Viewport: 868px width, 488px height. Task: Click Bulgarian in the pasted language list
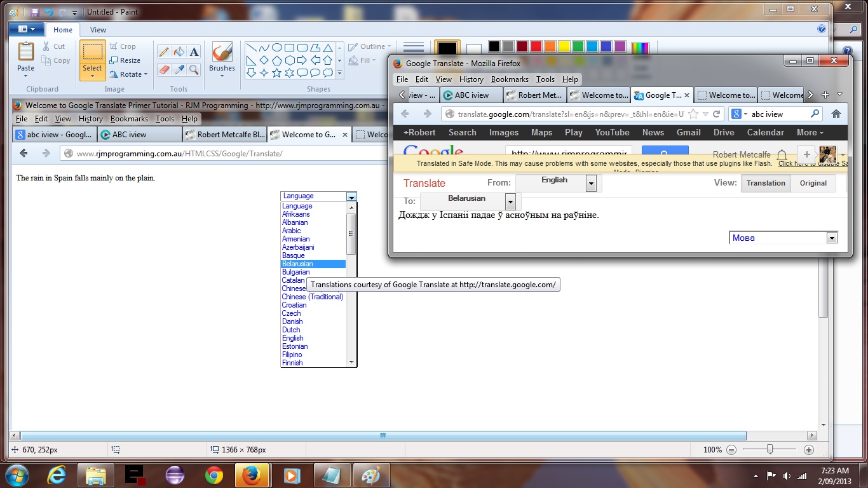click(x=296, y=272)
